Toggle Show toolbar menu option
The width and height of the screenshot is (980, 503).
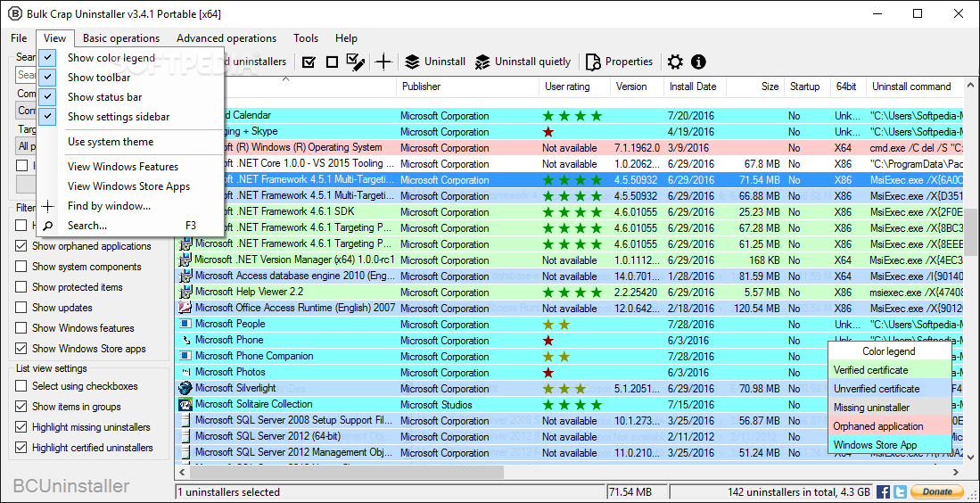(x=129, y=78)
